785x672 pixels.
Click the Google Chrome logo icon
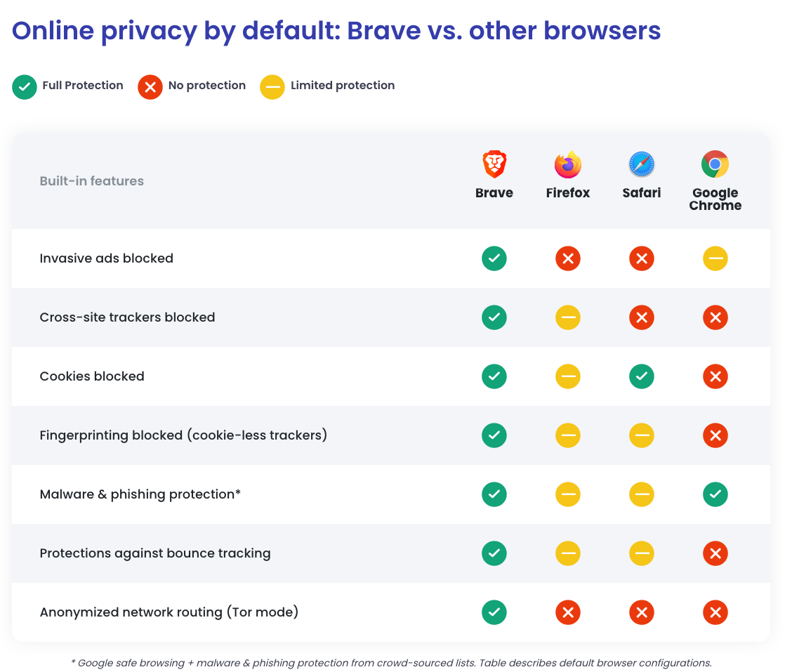tap(715, 164)
